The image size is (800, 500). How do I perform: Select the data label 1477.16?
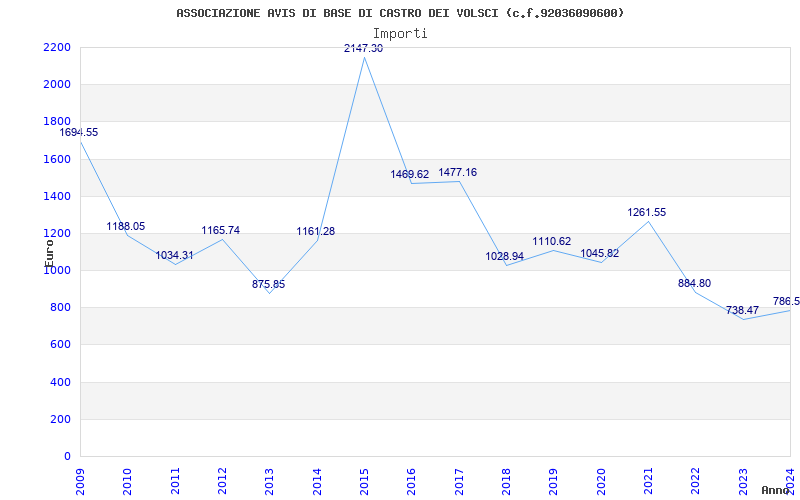pos(458,172)
